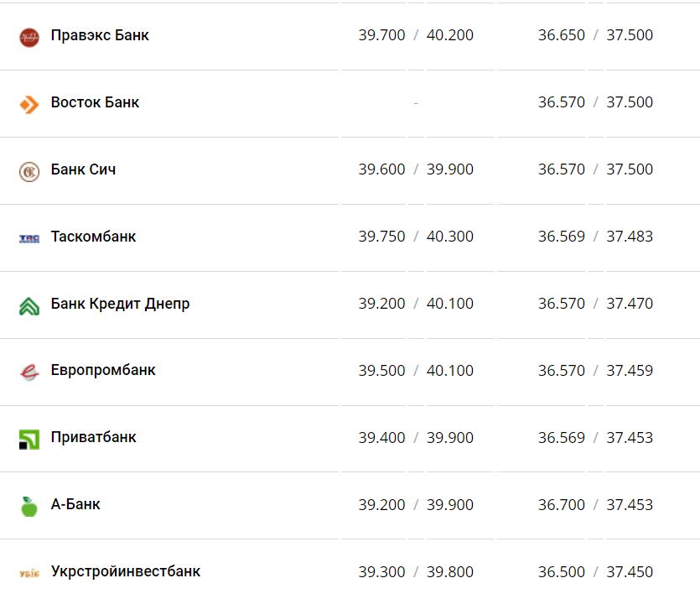Click the green Приватбанк logo icon
Image resolution: width=700 pixels, height=599 pixels.
[29, 439]
